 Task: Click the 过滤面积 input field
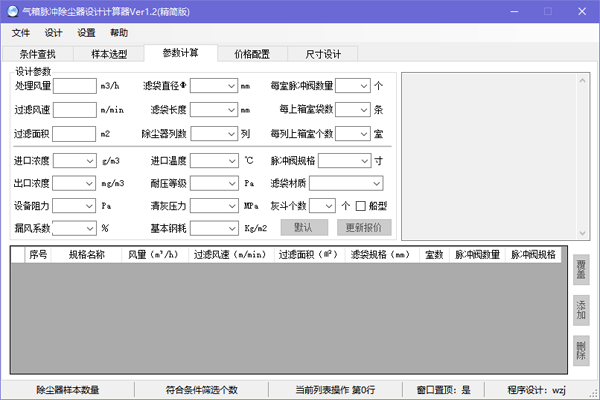pyautogui.click(x=74, y=134)
